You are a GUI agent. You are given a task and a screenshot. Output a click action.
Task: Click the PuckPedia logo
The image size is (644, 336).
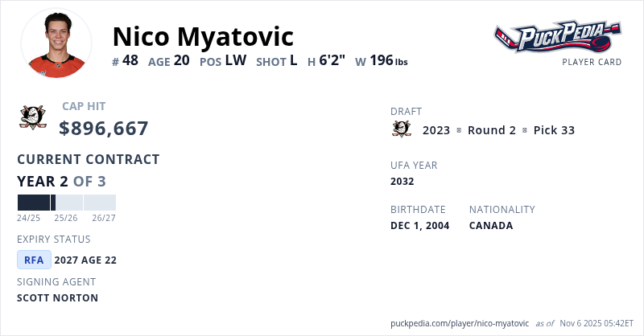[x=557, y=36]
